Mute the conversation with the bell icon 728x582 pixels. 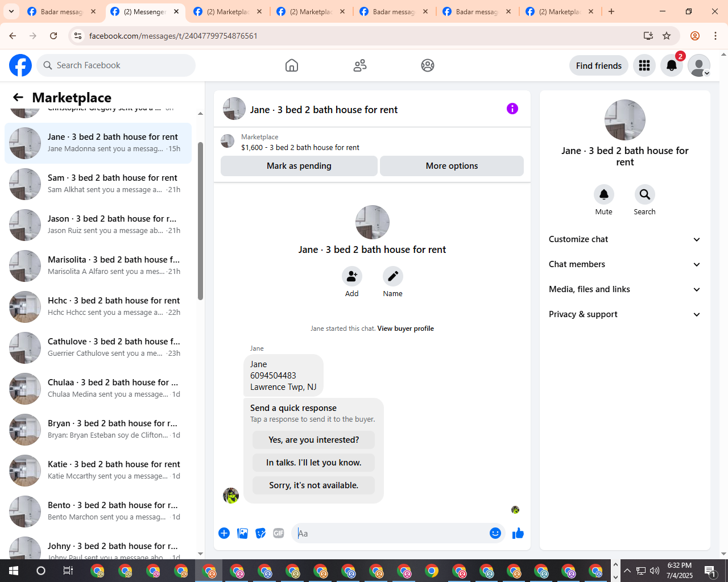click(604, 194)
